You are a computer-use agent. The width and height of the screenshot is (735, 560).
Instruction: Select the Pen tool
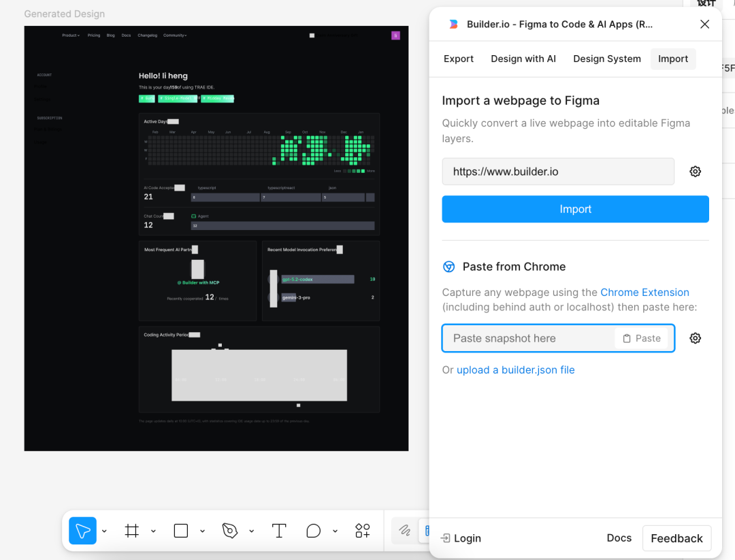click(x=229, y=530)
